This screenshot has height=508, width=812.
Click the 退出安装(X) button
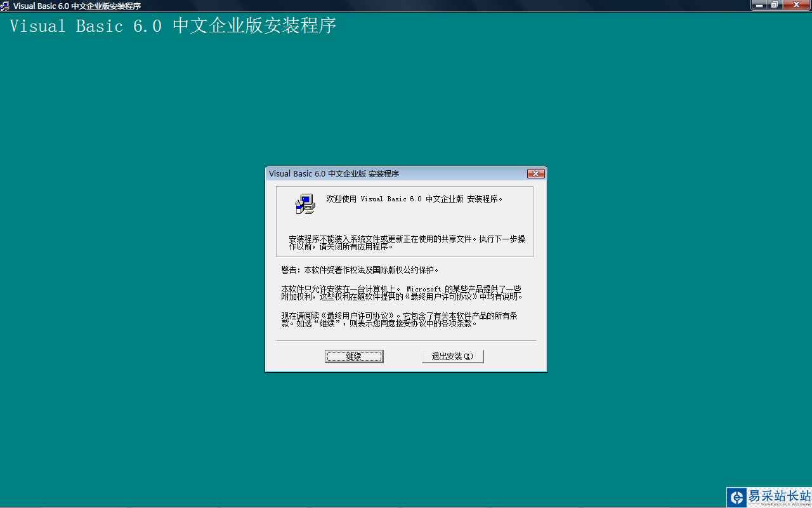(453, 356)
